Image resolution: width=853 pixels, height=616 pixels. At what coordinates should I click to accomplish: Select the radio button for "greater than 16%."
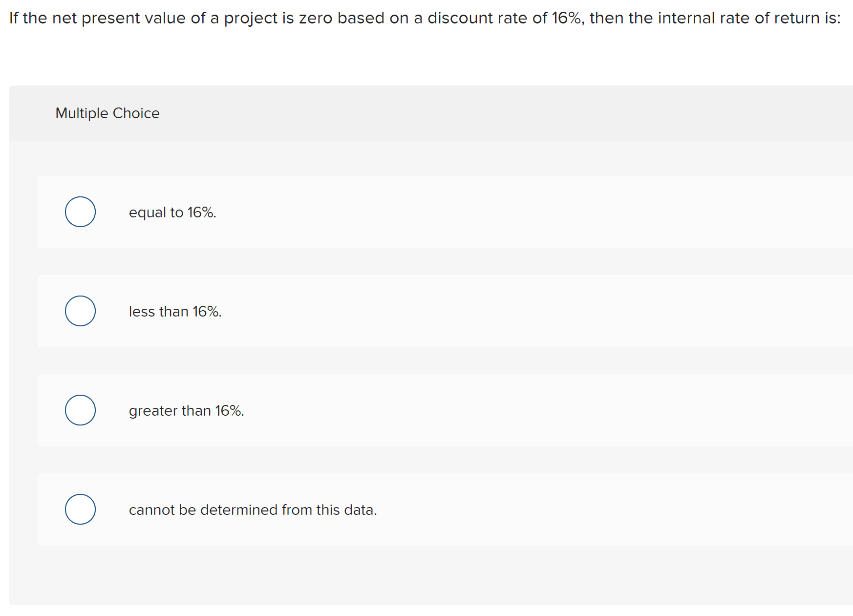pyautogui.click(x=80, y=410)
